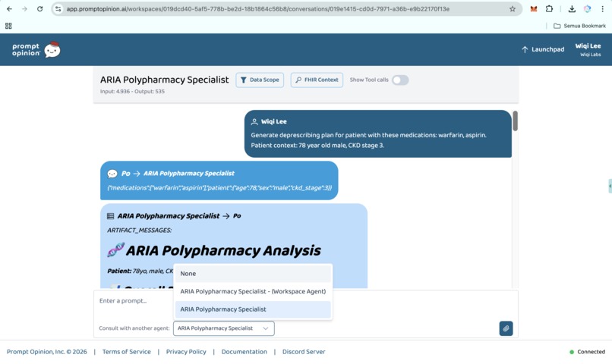The height and width of the screenshot is (364, 612).
Task: Click the Po chat bubble icon in message
Action: coord(112,174)
